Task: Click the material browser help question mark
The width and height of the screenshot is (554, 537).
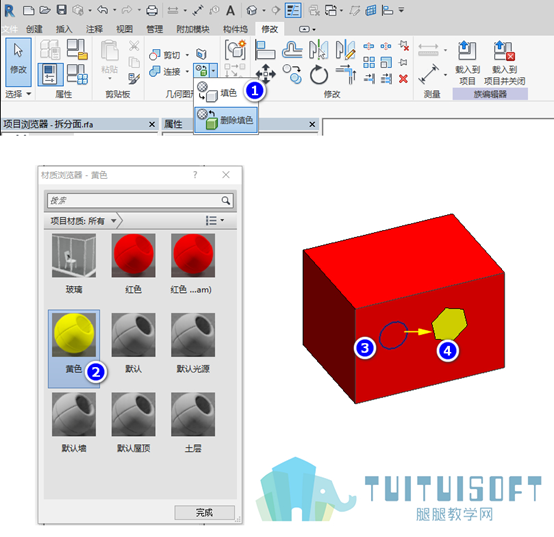Action: (195, 175)
